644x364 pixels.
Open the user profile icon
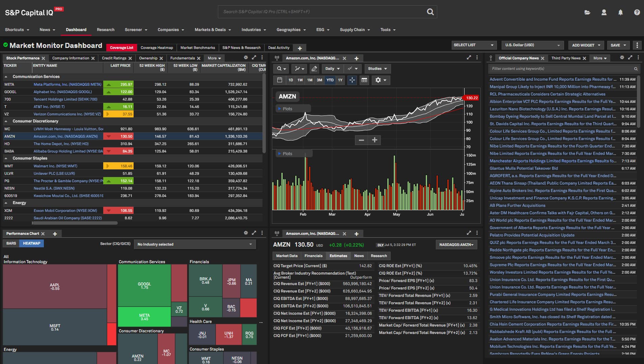tap(604, 12)
